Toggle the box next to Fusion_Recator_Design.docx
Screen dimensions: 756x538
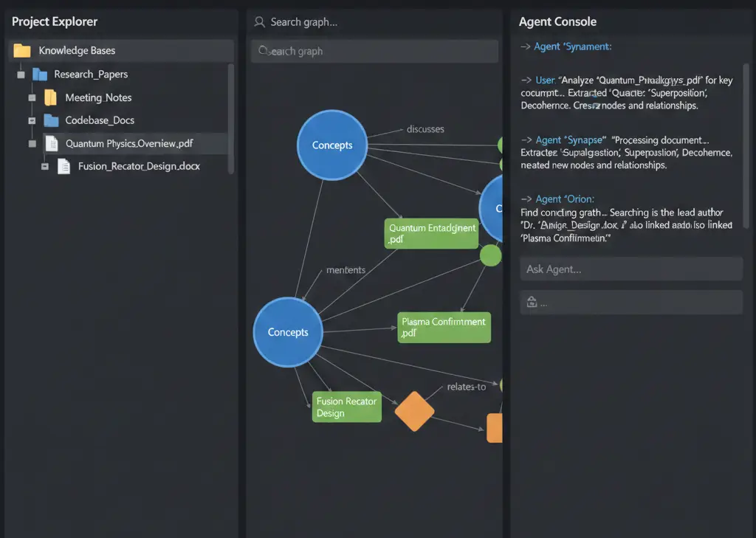45,167
